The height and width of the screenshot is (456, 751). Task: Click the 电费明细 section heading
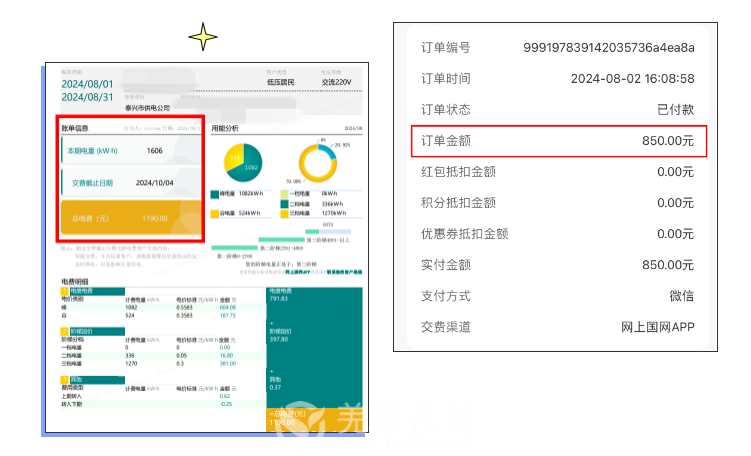click(x=75, y=281)
